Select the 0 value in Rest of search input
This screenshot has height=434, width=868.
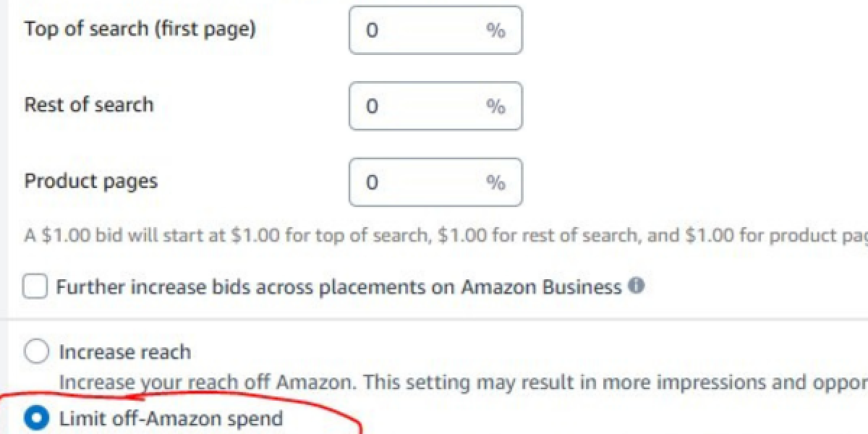[372, 106]
